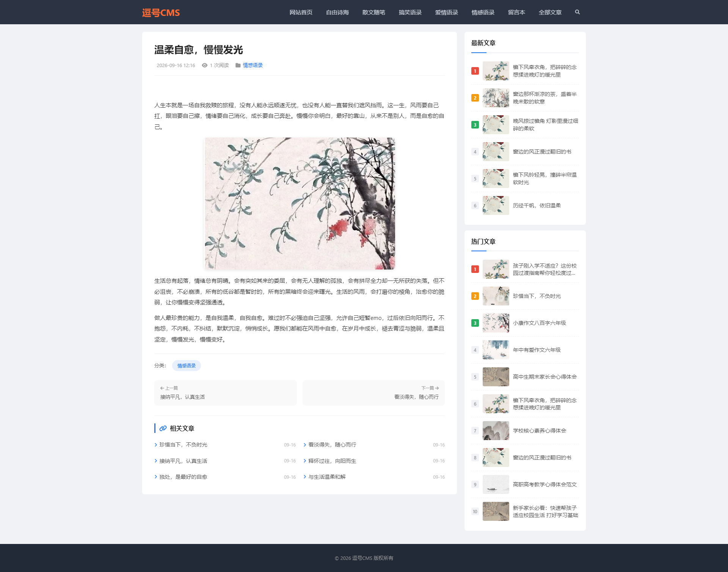Open hot article 孩子刚入学不适应
This screenshot has height=572, width=728.
coord(545,269)
